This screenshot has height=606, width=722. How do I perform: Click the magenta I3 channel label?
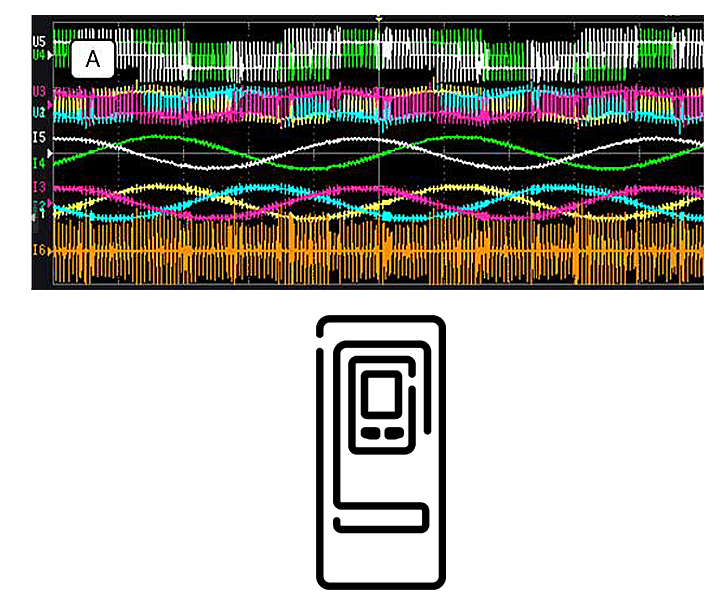(39, 188)
